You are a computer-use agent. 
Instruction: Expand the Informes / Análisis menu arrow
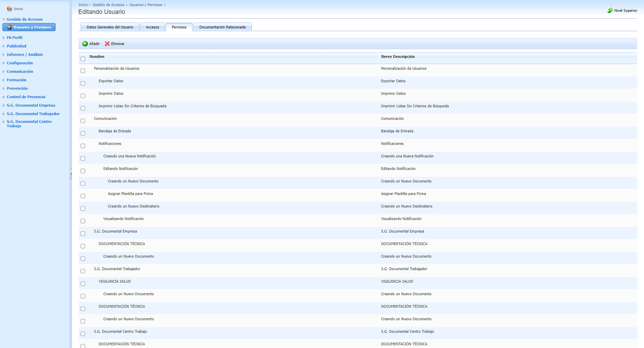(4, 55)
